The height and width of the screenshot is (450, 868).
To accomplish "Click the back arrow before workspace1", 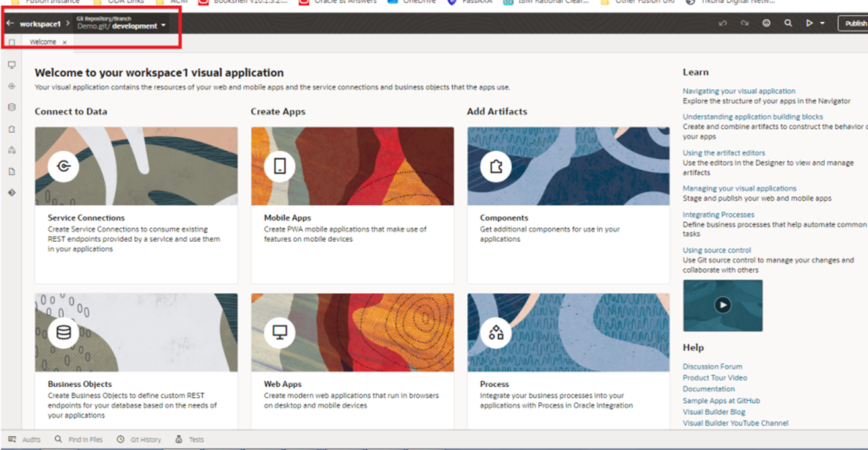I will click(x=10, y=23).
